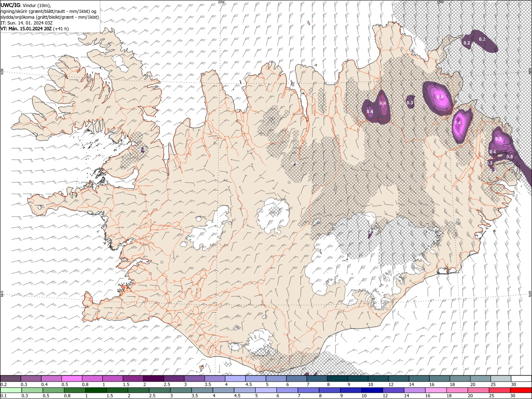Screen dimensions: 532x399
Task: Pick the white swatch starting at 30 in upper scale
Action: pos(521,378)
